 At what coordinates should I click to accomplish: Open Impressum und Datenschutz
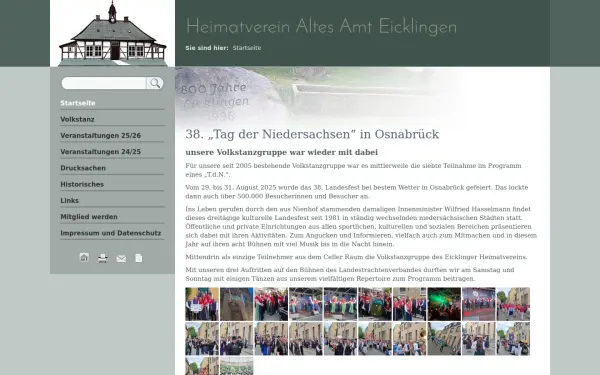tap(112, 233)
